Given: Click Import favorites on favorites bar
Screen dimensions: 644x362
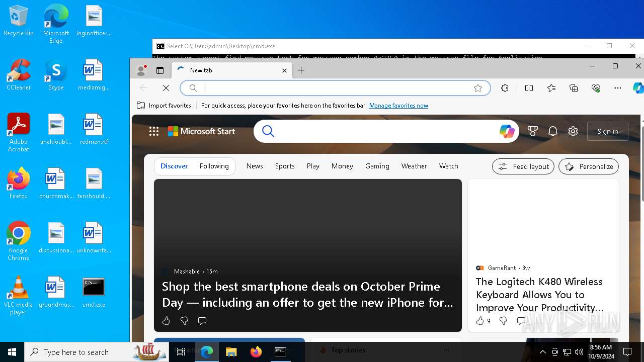Looking at the screenshot, I should (x=164, y=106).
